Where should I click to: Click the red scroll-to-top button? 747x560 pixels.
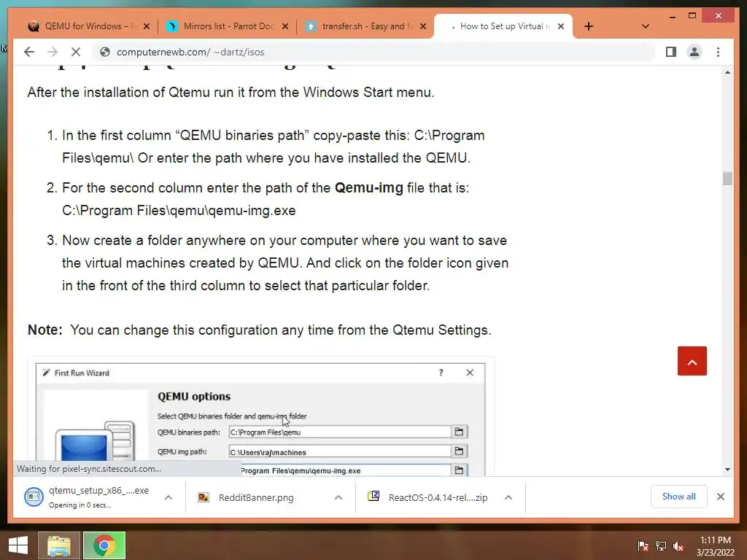point(692,361)
